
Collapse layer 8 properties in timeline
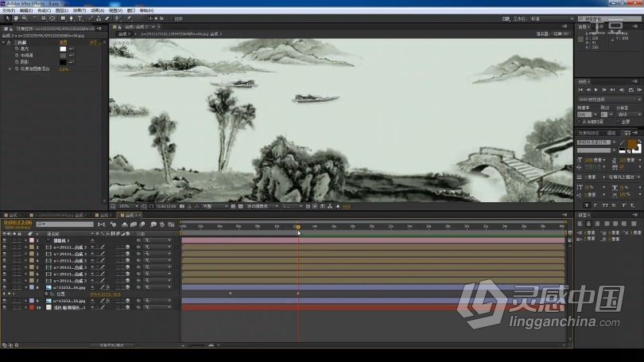pos(25,287)
